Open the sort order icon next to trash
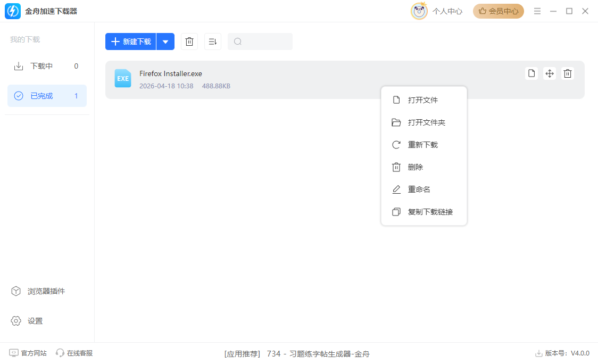This screenshot has width=598, height=364. [x=212, y=41]
